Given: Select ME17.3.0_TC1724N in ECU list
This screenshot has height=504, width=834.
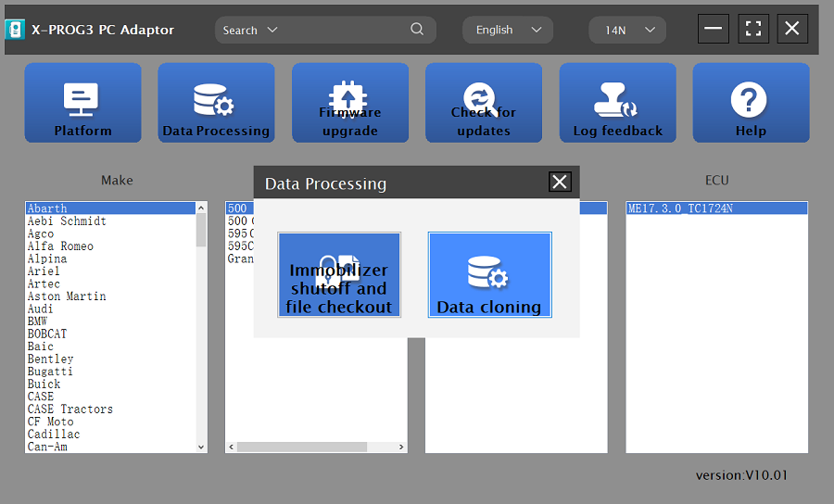Looking at the screenshot, I should [x=680, y=209].
